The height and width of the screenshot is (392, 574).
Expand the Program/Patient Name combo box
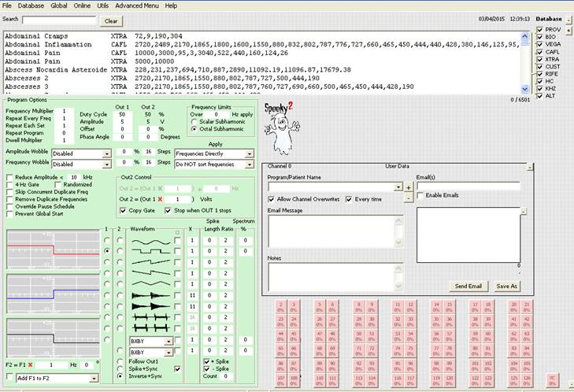click(x=398, y=187)
